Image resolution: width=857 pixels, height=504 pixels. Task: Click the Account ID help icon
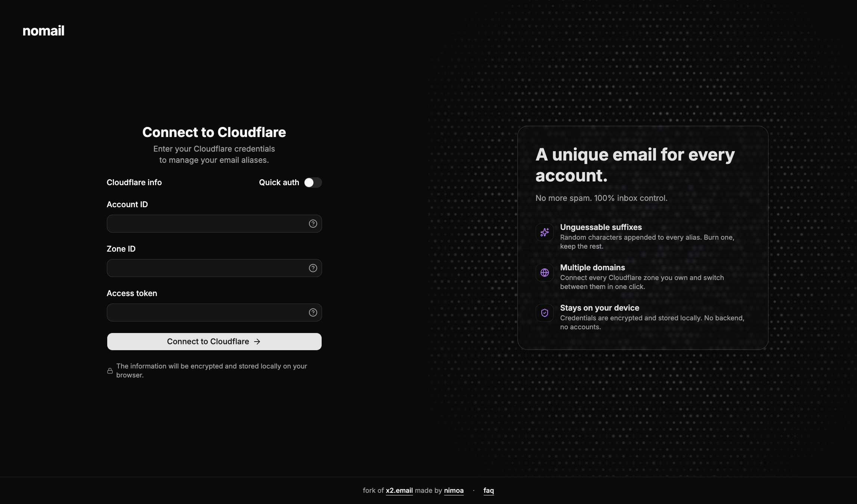(x=313, y=223)
